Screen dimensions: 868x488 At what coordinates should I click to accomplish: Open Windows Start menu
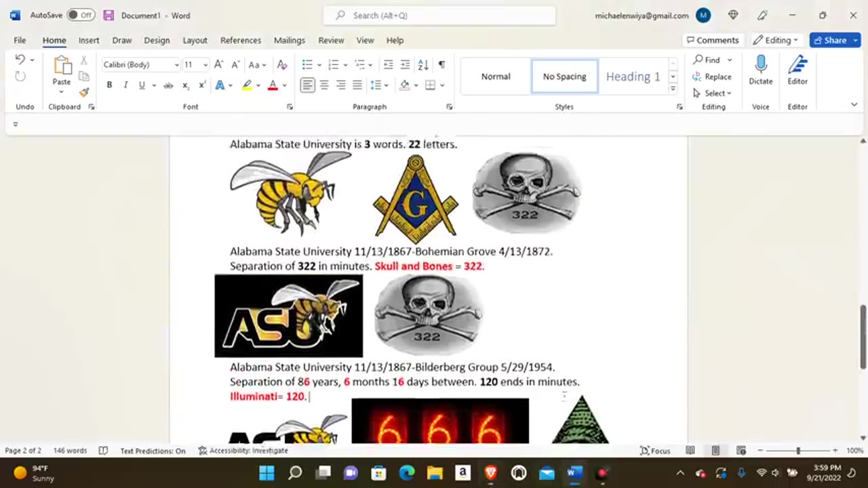point(267,472)
